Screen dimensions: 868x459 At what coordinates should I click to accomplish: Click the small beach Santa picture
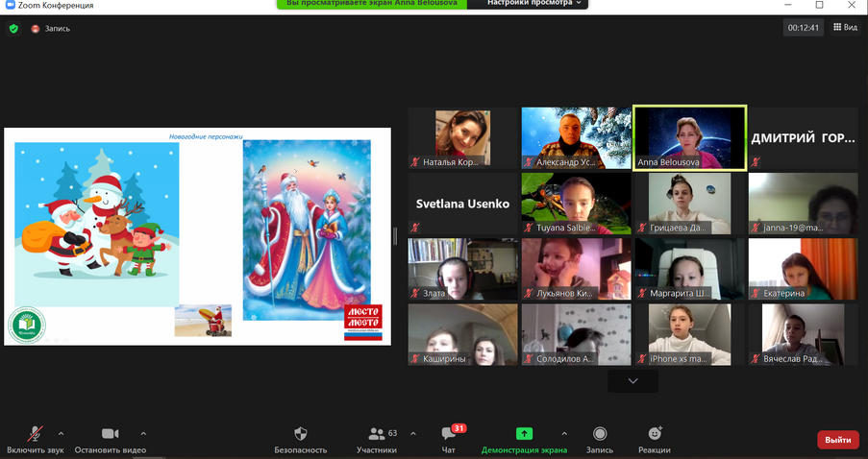tap(203, 320)
